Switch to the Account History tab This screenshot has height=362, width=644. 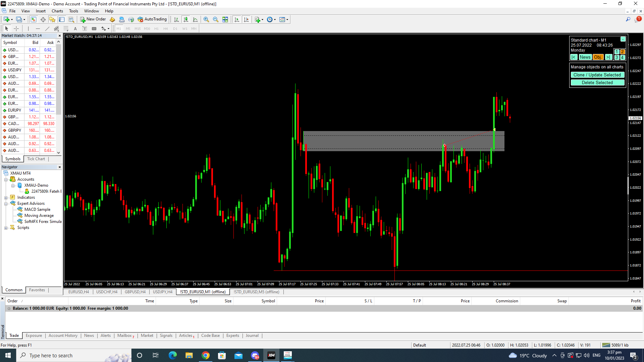[x=63, y=336]
